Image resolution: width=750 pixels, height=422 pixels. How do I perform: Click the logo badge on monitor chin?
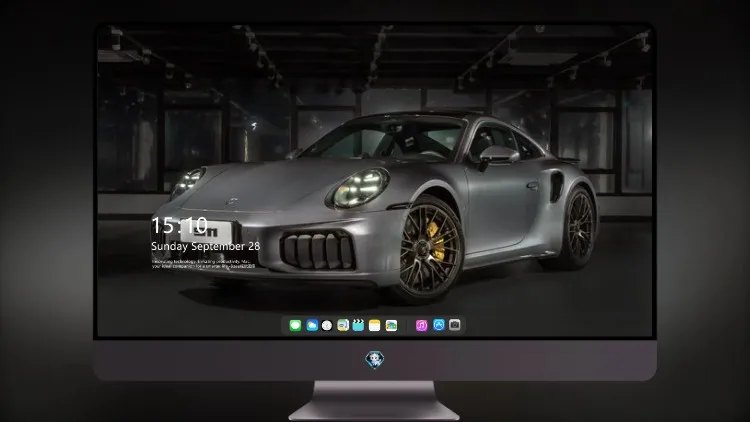(375, 360)
